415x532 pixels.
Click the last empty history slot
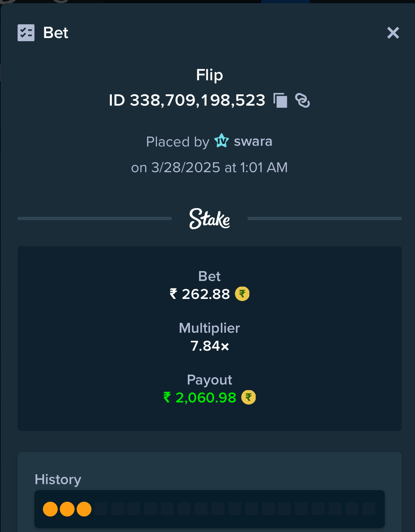click(369, 509)
